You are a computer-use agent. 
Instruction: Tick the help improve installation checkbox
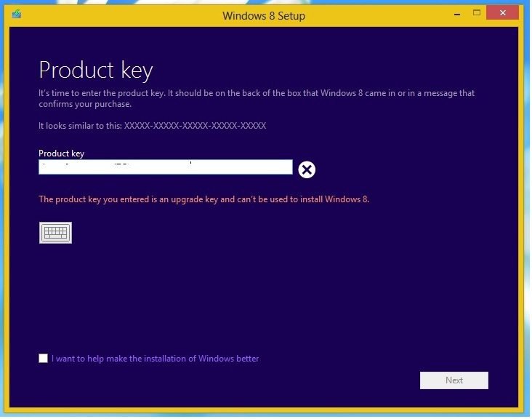coord(44,359)
